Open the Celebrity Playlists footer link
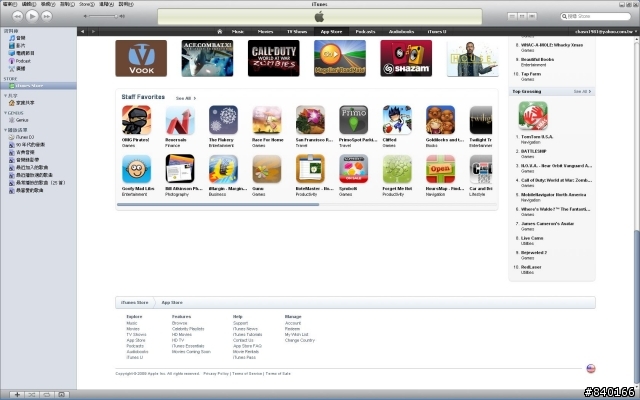Viewport: 640px width, 400px height. [x=188, y=329]
